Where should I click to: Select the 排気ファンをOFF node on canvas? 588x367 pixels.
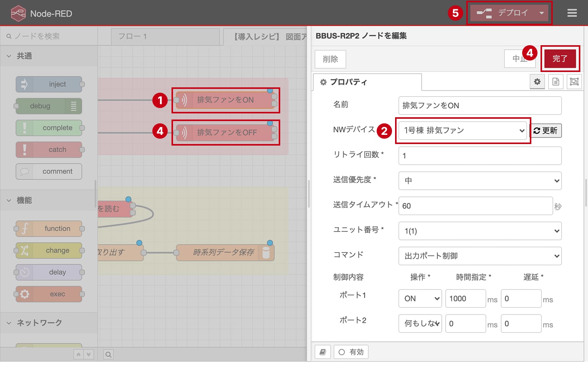point(225,133)
